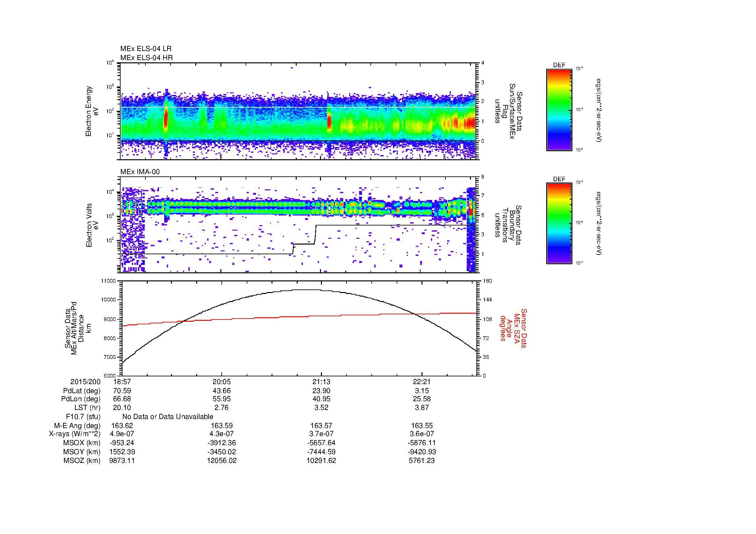The height and width of the screenshot is (534, 756).
Task: Click M-E Ang value 163.57
Action: coord(321,426)
